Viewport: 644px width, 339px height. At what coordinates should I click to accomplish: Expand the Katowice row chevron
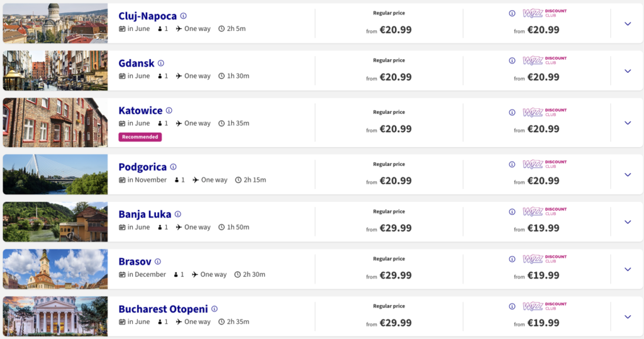(627, 123)
